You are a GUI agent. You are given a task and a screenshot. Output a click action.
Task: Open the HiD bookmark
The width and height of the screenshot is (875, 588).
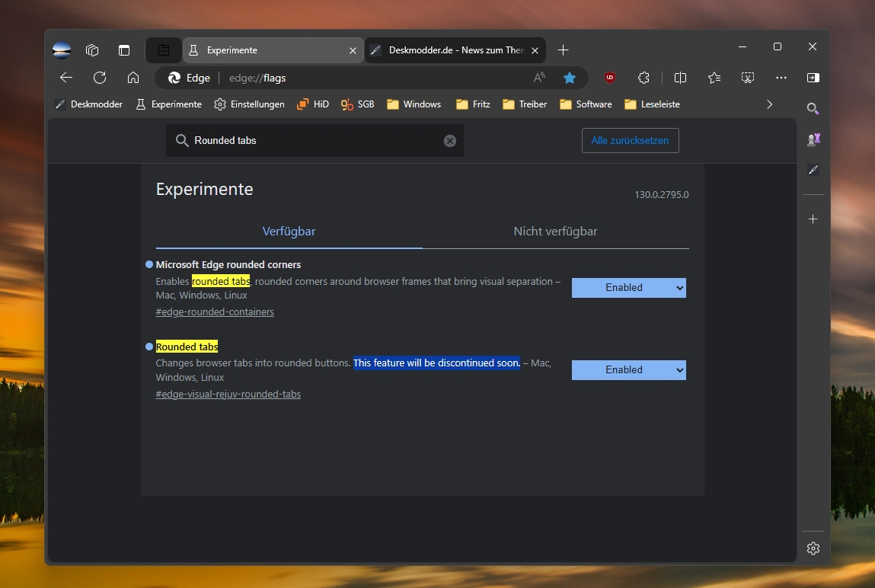click(x=313, y=104)
